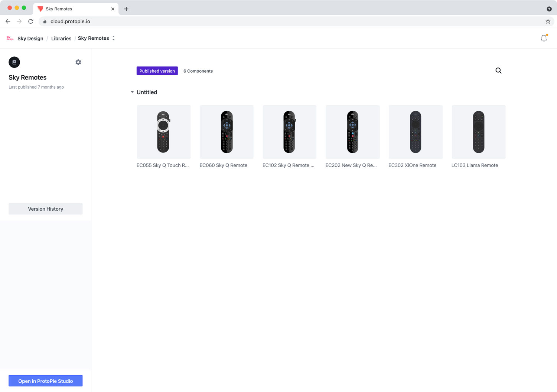Reload the page with refresh icon
The width and height of the screenshot is (557, 392).
[31, 22]
